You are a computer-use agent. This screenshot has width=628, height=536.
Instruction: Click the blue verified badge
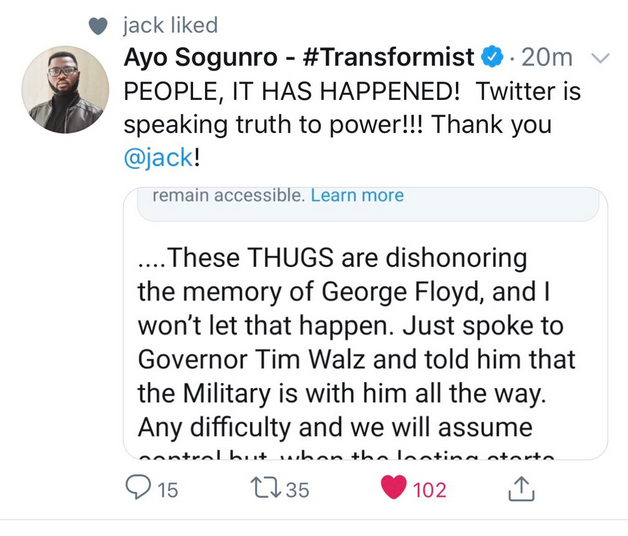point(492,58)
